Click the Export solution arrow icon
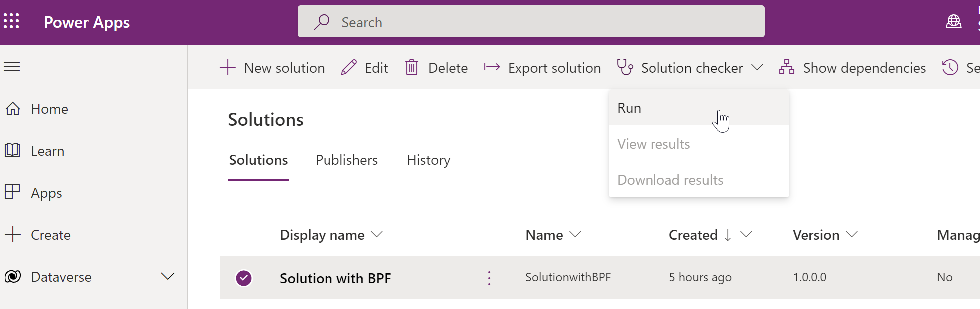 click(492, 67)
